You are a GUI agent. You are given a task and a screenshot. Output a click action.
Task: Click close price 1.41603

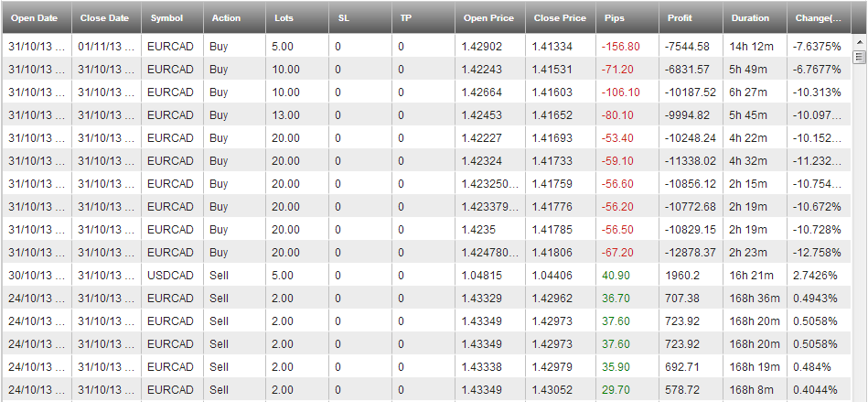click(552, 92)
